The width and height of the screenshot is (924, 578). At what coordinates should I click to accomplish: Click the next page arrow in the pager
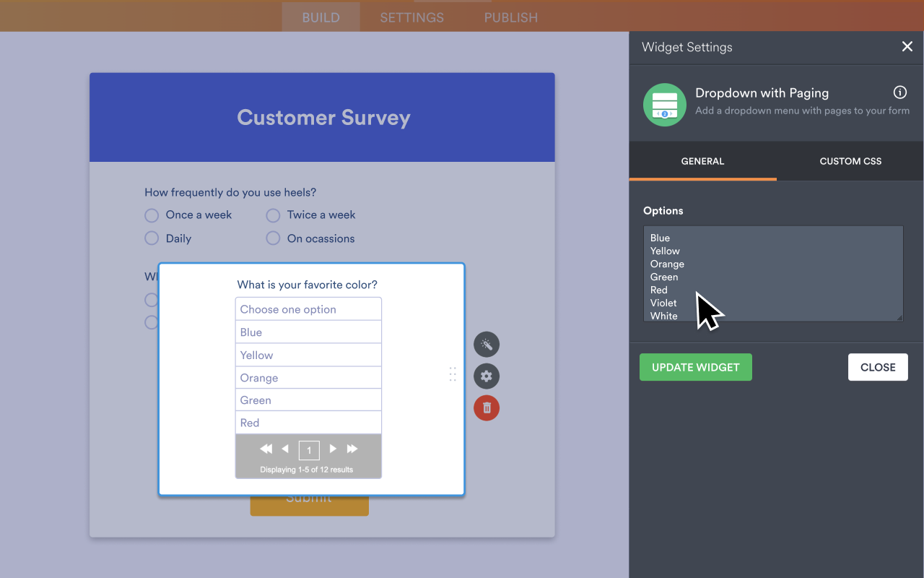point(332,449)
